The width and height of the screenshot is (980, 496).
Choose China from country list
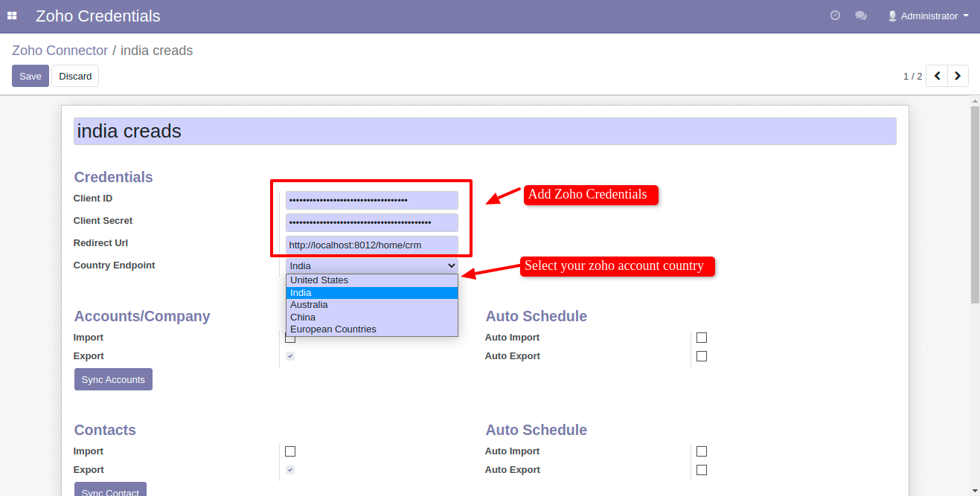(372, 317)
